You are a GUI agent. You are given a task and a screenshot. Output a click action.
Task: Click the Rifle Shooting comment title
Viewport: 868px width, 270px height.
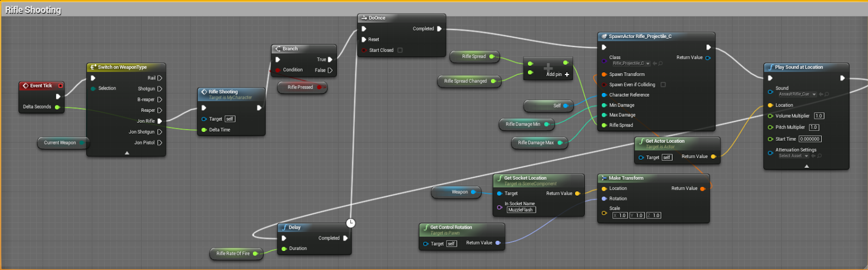33,10
